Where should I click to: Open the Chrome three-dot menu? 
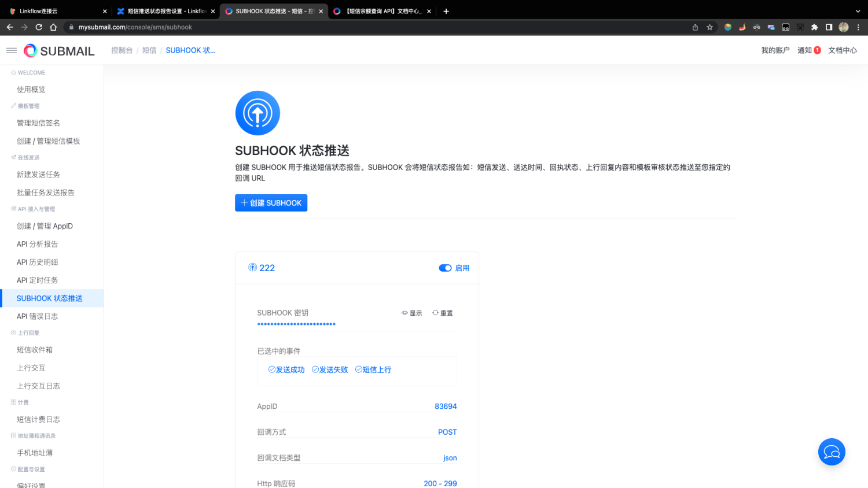858,27
